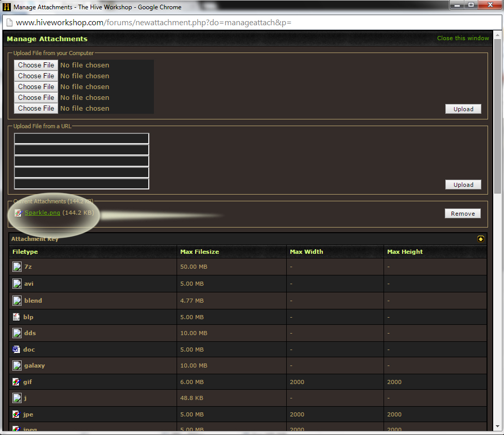Image resolution: width=504 pixels, height=435 pixels.
Task: Click the avi filetype icon
Action: [x=16, y=284]
